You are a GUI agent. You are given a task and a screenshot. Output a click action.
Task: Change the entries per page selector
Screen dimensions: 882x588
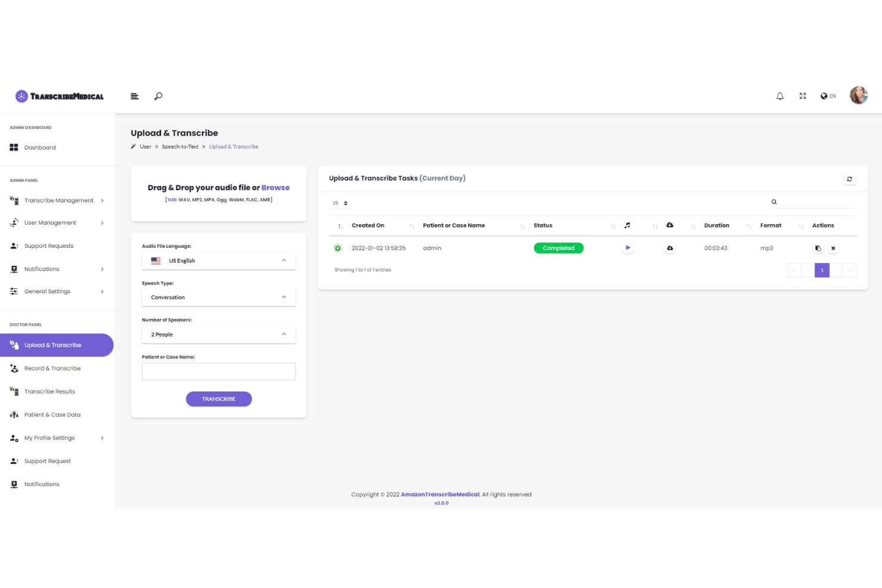340,203
